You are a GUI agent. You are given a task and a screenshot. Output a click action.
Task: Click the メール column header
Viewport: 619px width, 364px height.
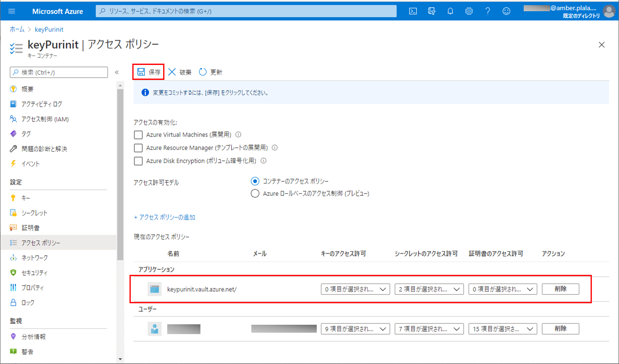[x=260, y=254]
